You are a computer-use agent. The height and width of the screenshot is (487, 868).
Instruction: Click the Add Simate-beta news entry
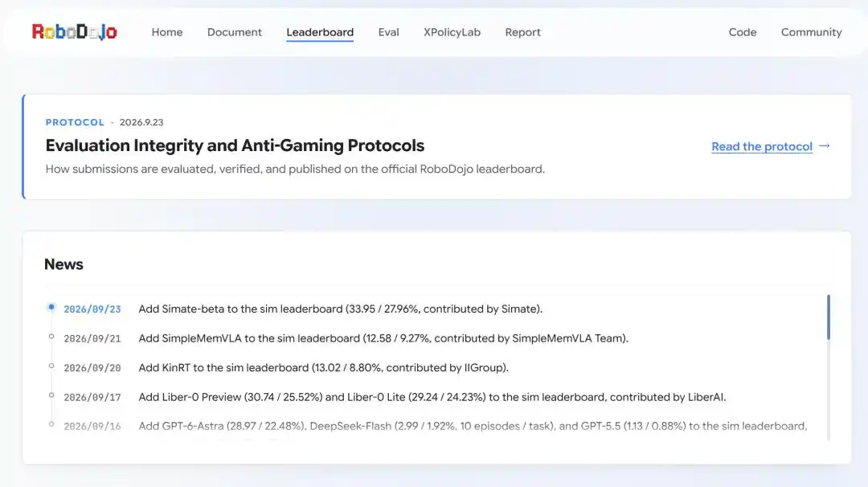point(341,309)
